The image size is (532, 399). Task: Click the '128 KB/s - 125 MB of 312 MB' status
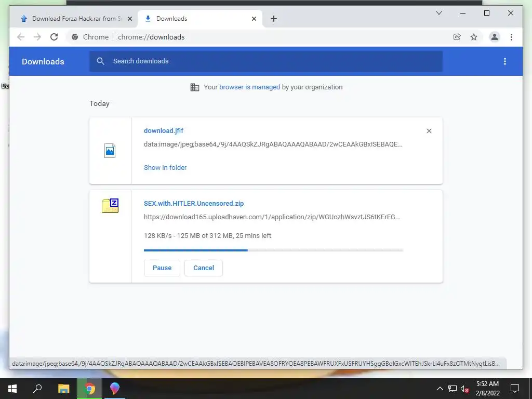(x=207, y=236)
